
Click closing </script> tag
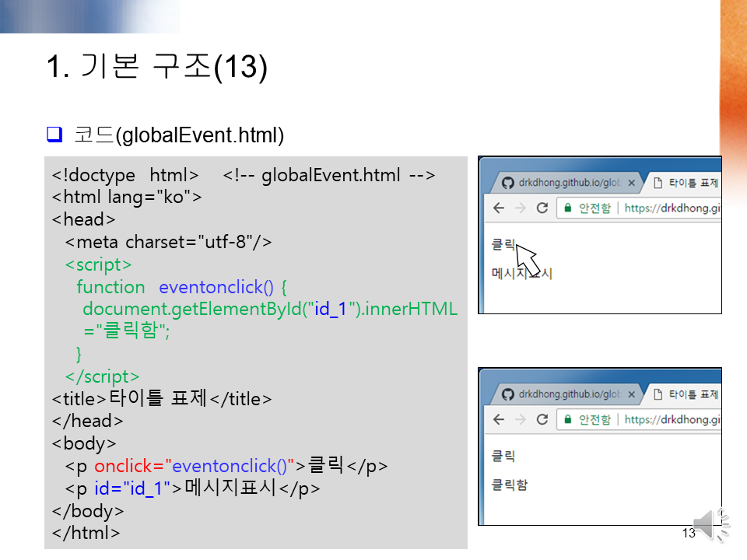[102, 376]
